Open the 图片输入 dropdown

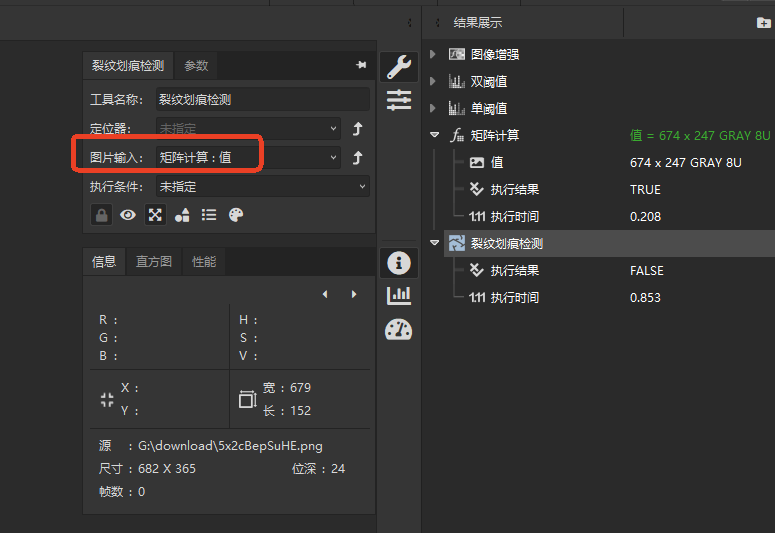coord(248,157)
